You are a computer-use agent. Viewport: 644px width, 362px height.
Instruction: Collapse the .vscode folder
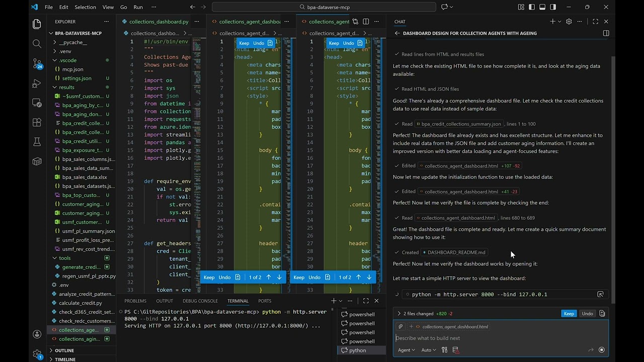[x=68, y=60]
